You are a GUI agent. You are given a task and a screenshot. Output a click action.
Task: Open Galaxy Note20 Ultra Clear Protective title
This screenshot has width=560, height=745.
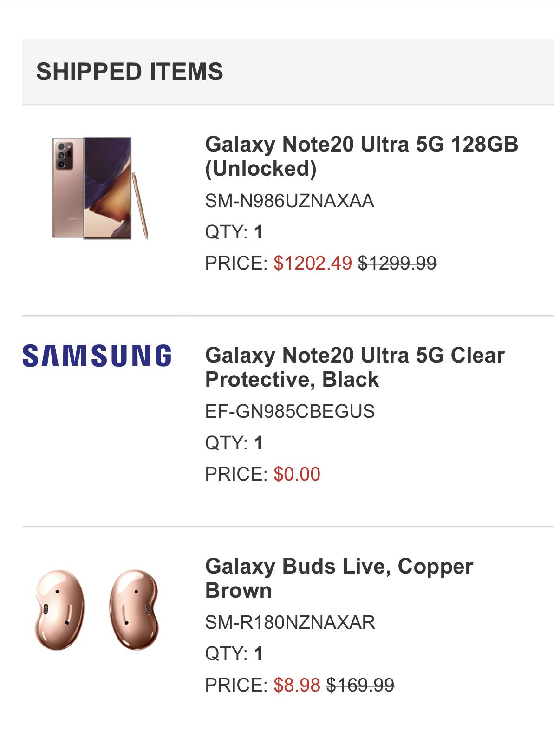point(355,367)
